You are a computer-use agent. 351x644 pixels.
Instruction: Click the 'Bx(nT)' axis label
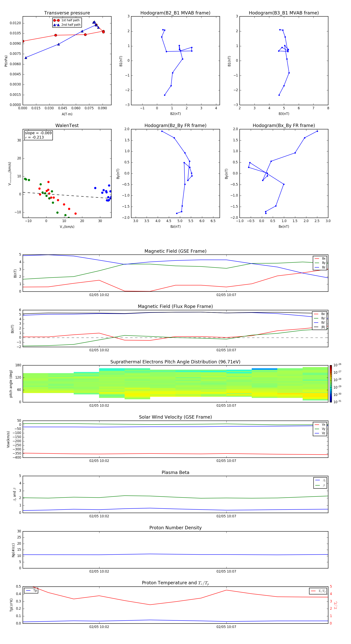tap(284, 227)
